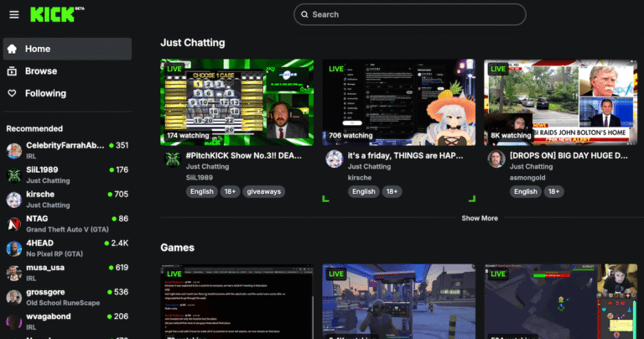Open kirsche avatar under second stream card
Image resolution: width=644 pixels, height=339 pixels.
pyautogui.click(x=335, y=159)
